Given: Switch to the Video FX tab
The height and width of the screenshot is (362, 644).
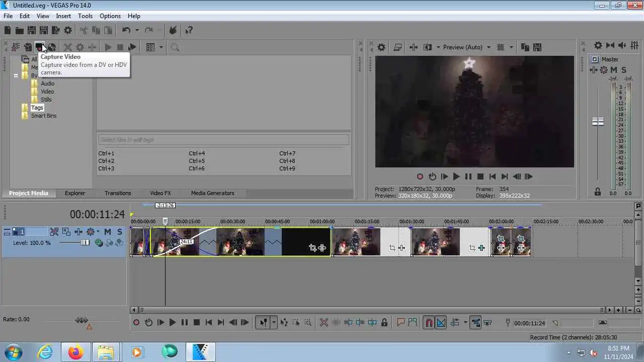Looking at the screenshot, I should tap(160, 193).
